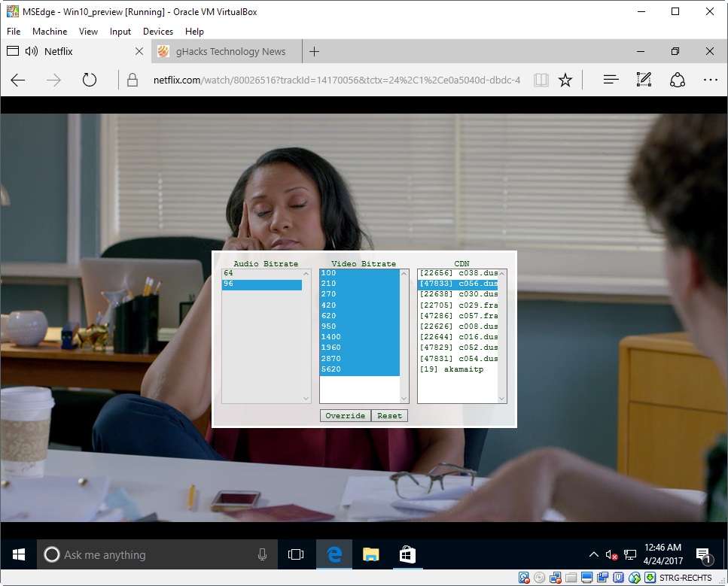The width and height of the screenshot is (728, 586).
Task: Open the Windows Store taskbar icon
Action: pyautogui.click(x=407, y=554)
